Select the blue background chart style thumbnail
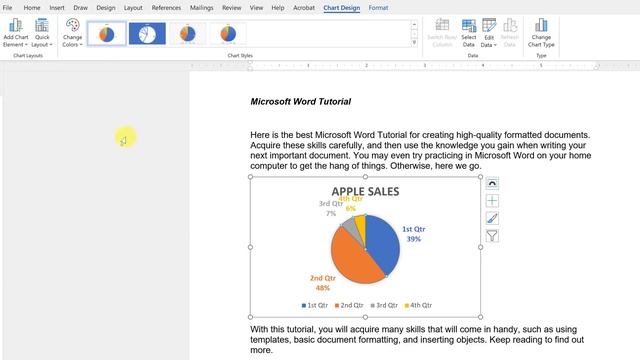The height and width of the screenshot is (360, 640). [x=147, y=33]
